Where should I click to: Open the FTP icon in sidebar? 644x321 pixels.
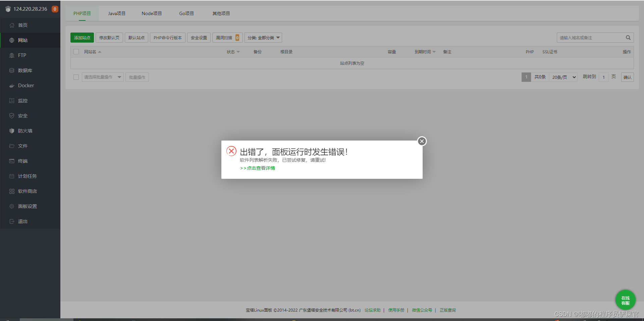(12, 55)
